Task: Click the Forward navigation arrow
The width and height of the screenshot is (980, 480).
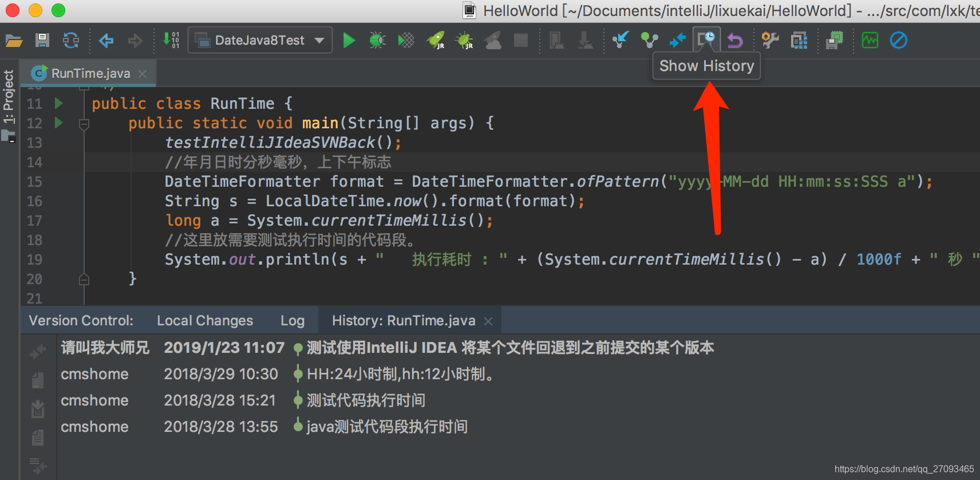Action: click(135, 41)
